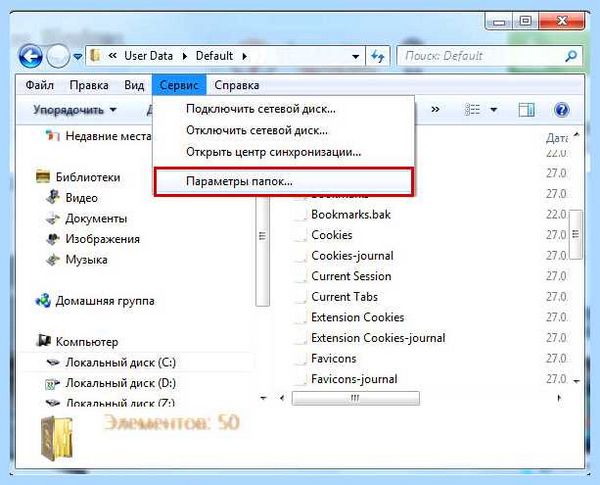Select the Extension Cookies-journal file
This screenshot has width=600, height=485.
[x=378, y=338]
